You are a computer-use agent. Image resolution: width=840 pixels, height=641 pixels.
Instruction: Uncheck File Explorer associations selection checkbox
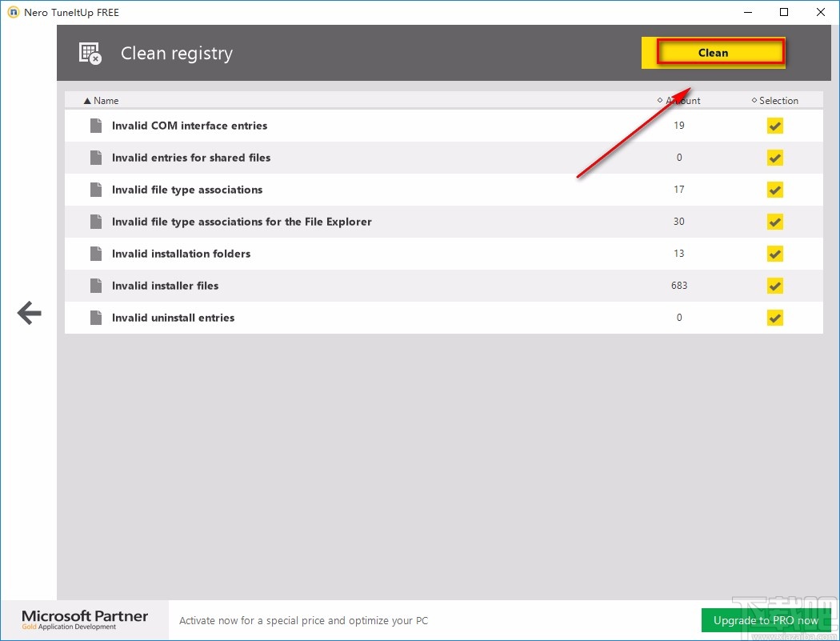point(774,222)
